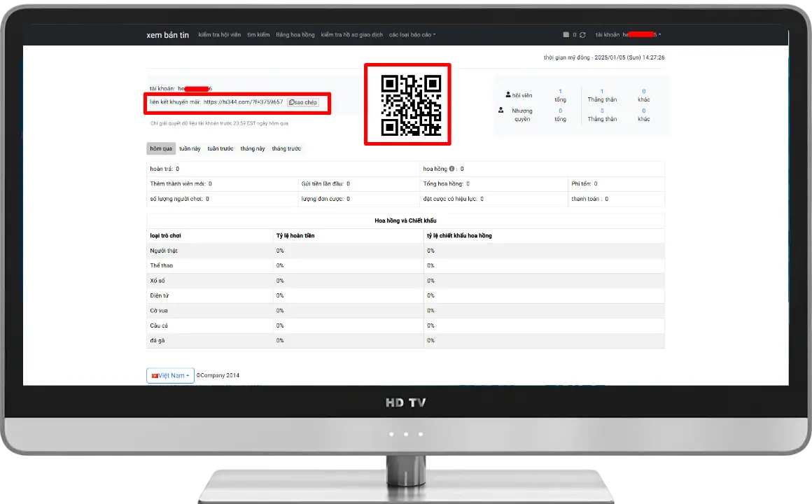This screenshot has height=504, width=812.
Task: Select the tuần trước tab
Action: [220, 148]
